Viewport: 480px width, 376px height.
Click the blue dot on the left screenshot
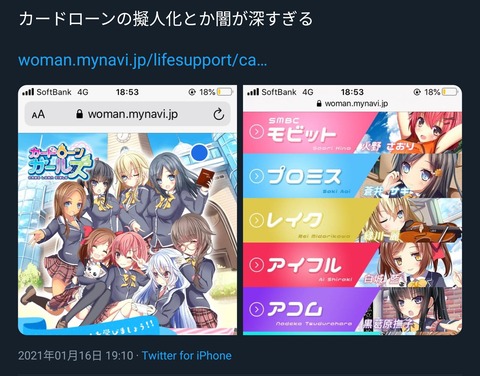coord(200,152)
